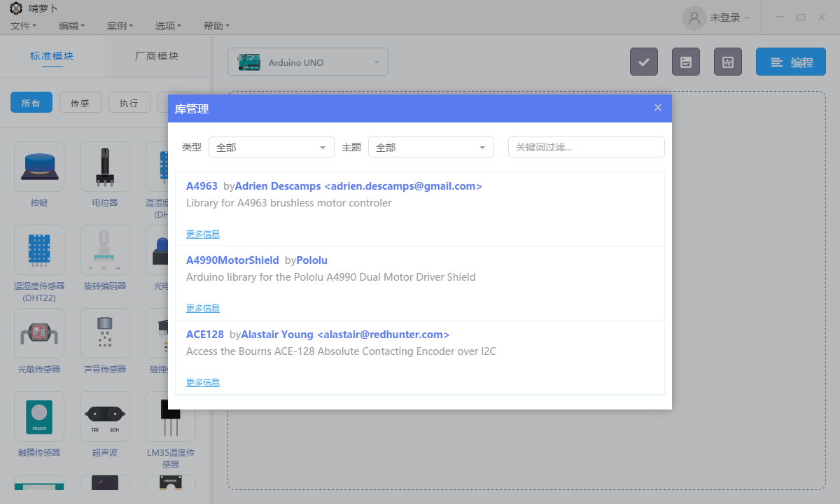840x504 pixels.
Task: Minimize the 啃萝卜 window
Action: coord(780,17)
